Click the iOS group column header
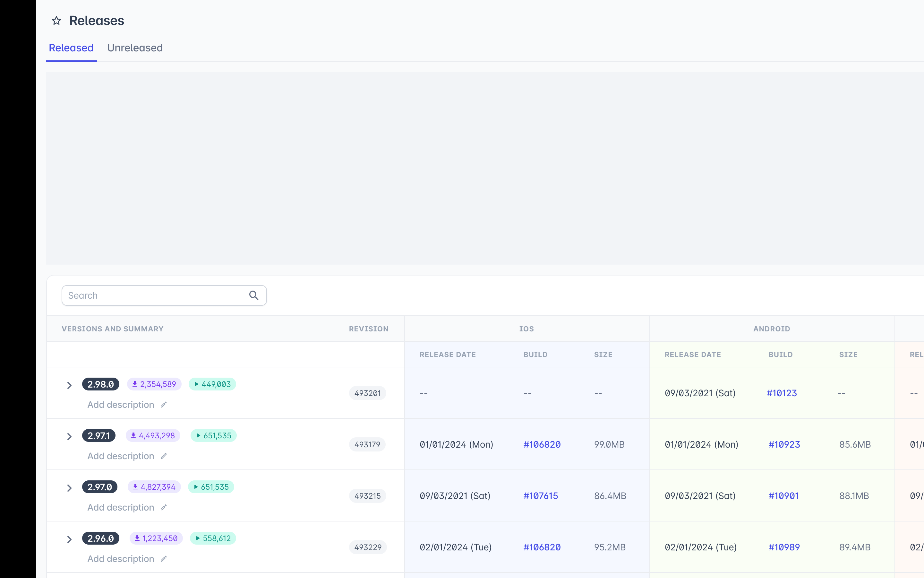 [526, 329]
